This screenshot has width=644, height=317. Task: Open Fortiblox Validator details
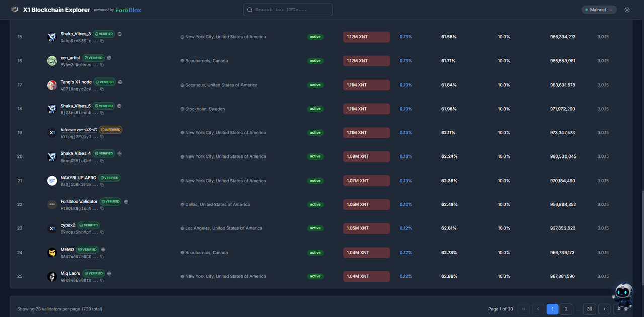[79, 201]
